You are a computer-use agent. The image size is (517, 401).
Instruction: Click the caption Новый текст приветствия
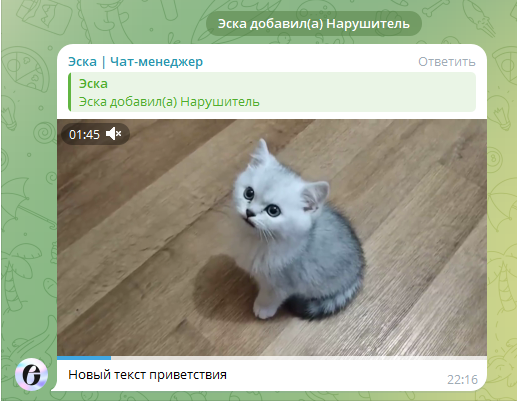(x=147, y=375)
